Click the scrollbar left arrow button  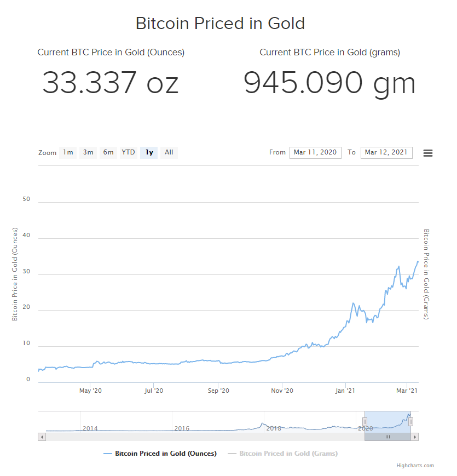coord(42,437)
